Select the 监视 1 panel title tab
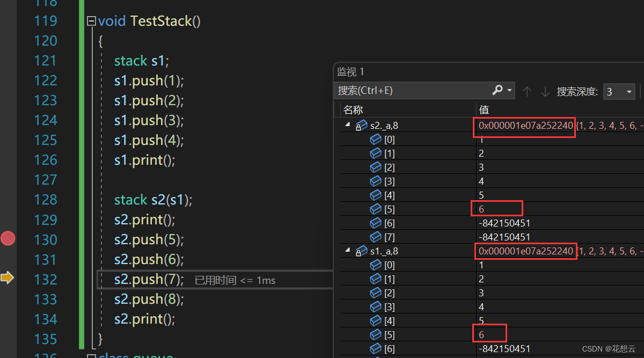644x358 pixels. [x=350, y=71]
